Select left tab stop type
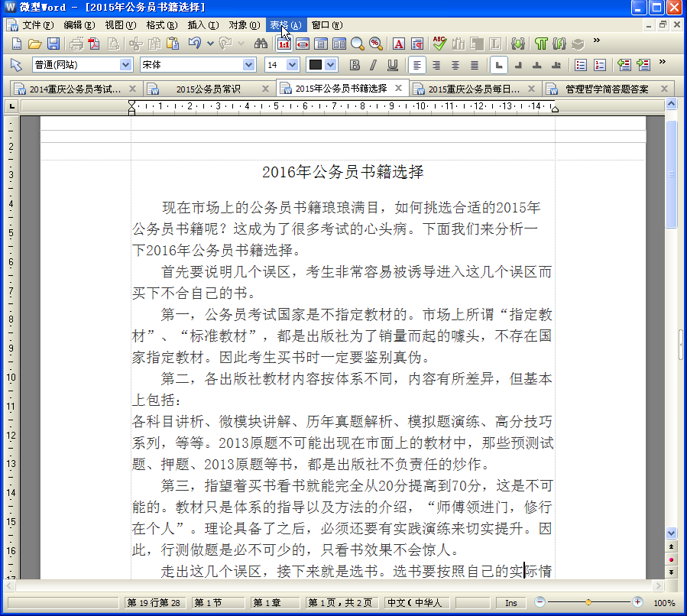687x616 pixels. (x=498, y=65)
